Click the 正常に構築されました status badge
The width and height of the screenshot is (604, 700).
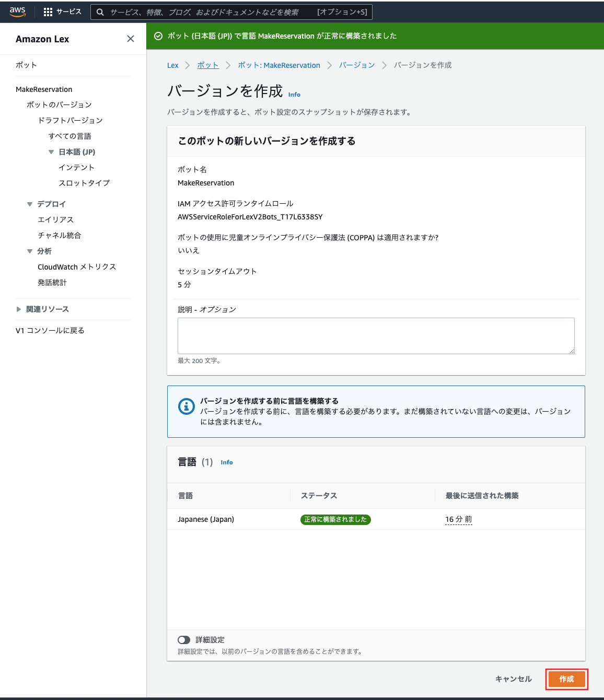click(x=335, y=519)
